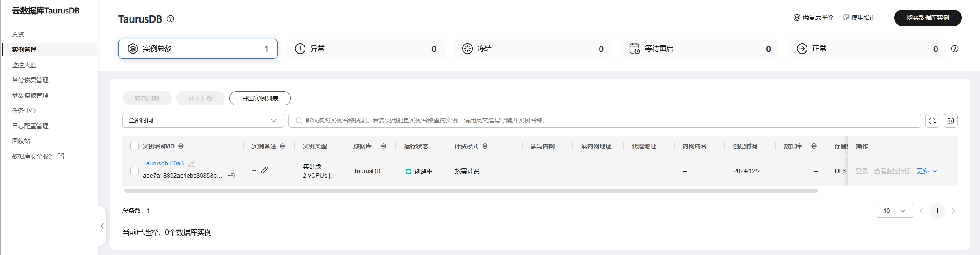Open the usage guide 使用指南
Viewport: 980px width, 255px height.
859,17
